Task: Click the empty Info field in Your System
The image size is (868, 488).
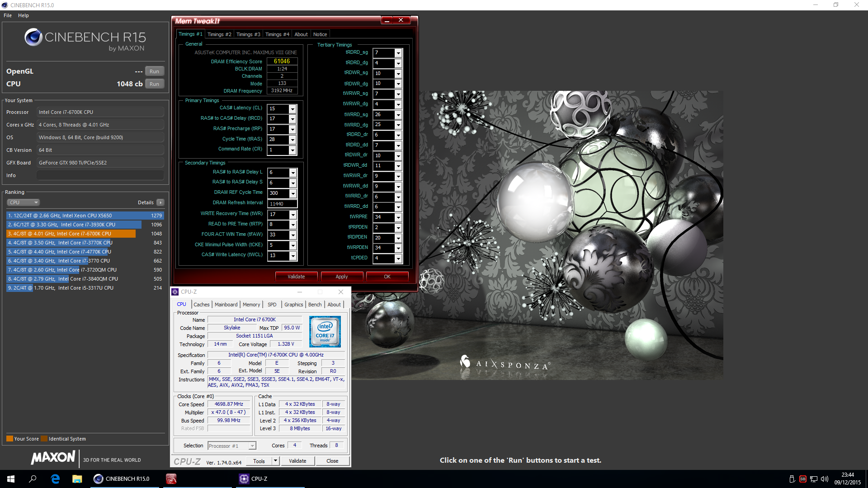Action: [x=100, y=175]
